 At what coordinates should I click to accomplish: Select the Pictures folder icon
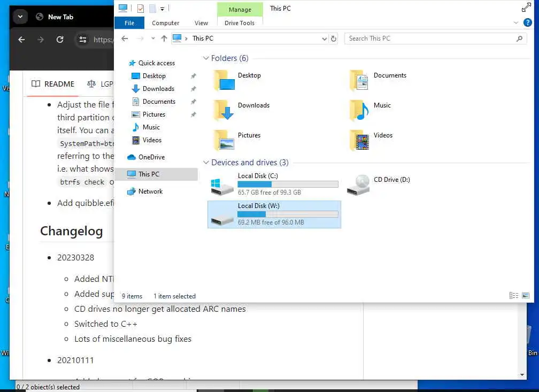(x=224, y=140)
